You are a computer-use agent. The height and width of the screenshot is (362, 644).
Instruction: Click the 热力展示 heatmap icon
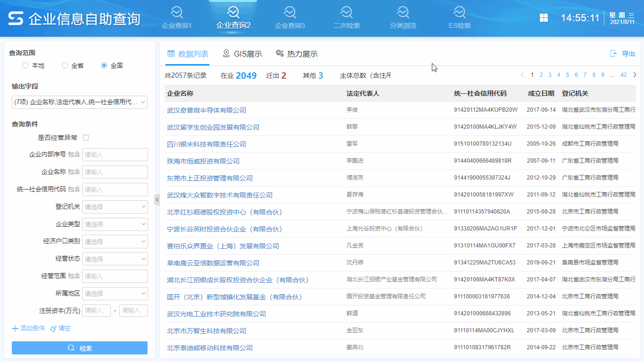[x=297, y=54]
